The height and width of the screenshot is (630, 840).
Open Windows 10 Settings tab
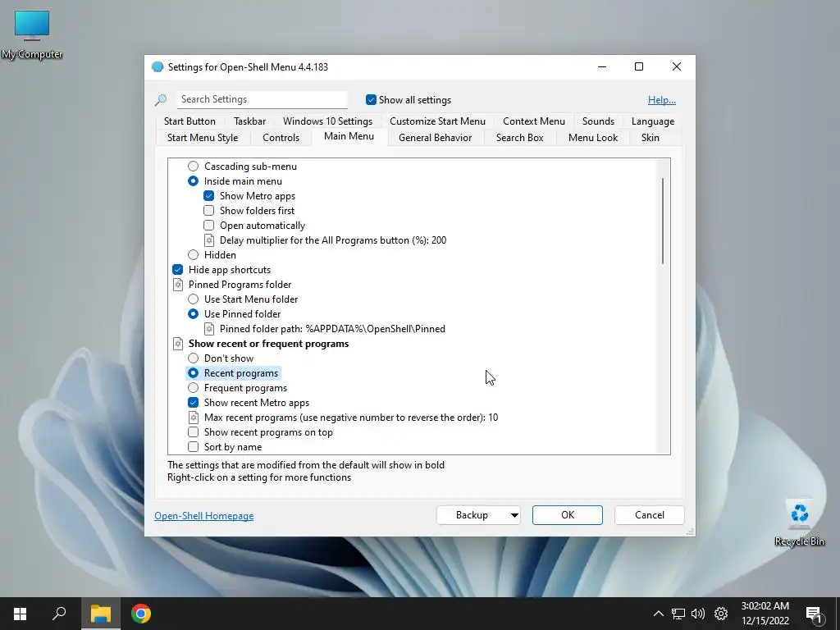click(327, 121)
